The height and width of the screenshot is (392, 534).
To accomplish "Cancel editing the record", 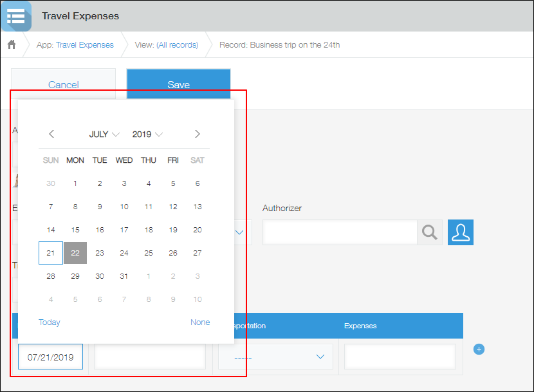I will 63,84.
